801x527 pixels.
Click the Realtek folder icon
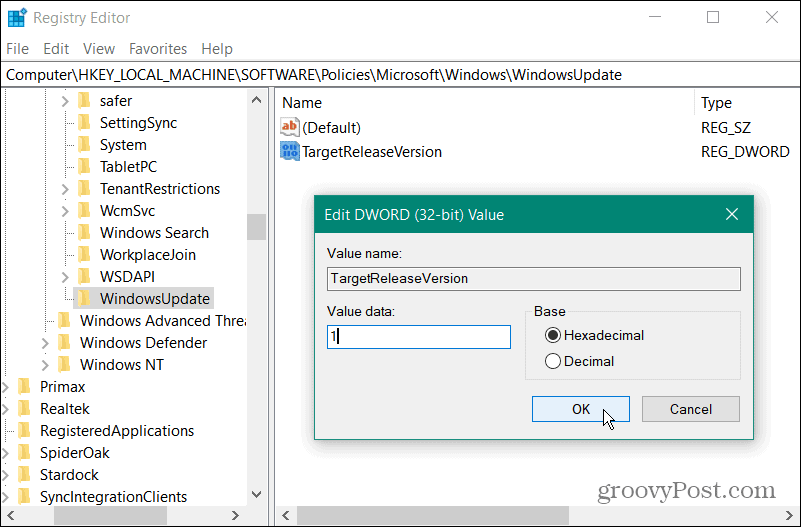[x=25, y=409]
